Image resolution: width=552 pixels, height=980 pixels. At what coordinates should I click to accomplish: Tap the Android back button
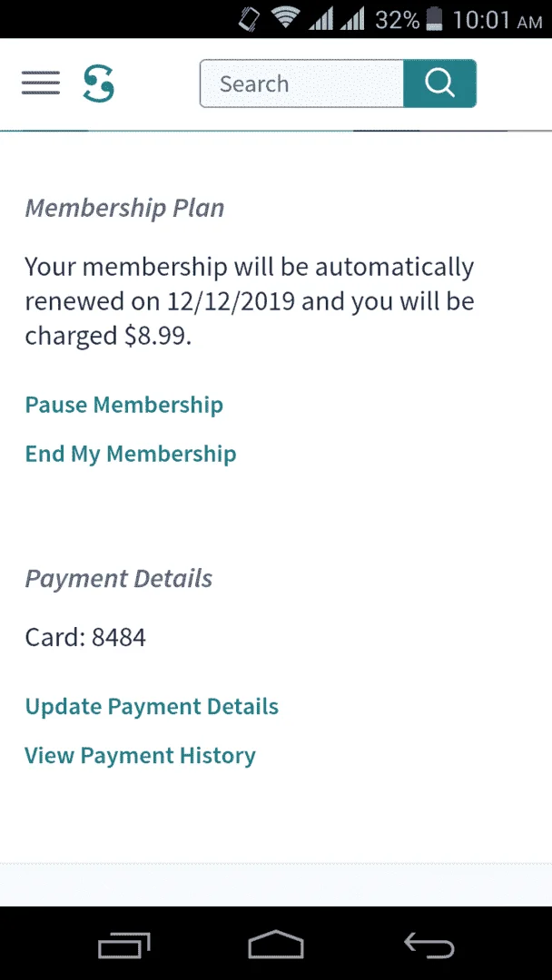pos(429,945)
